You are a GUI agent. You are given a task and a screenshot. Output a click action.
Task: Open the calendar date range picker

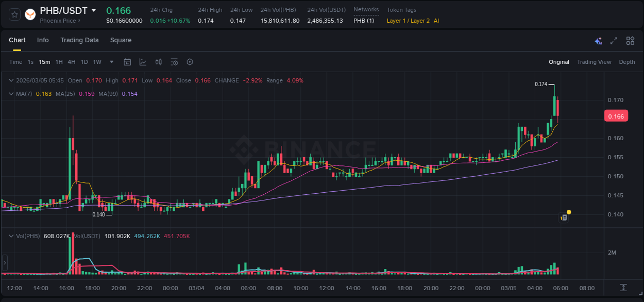[x=127, y=62]
